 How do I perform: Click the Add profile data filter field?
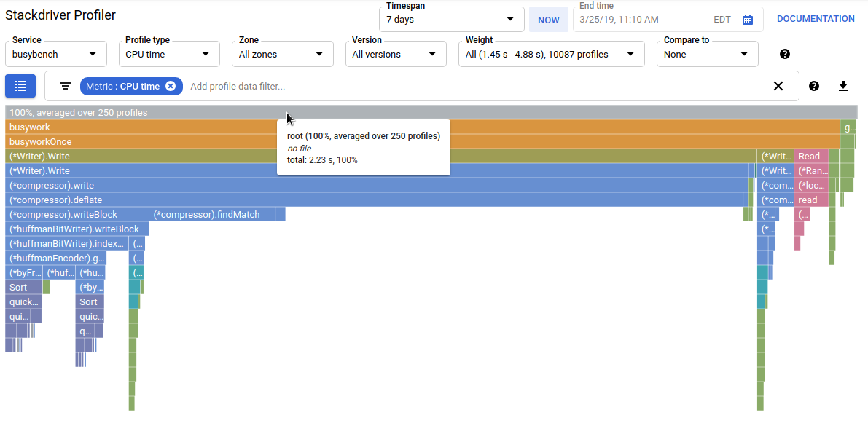tap(474, 86)
